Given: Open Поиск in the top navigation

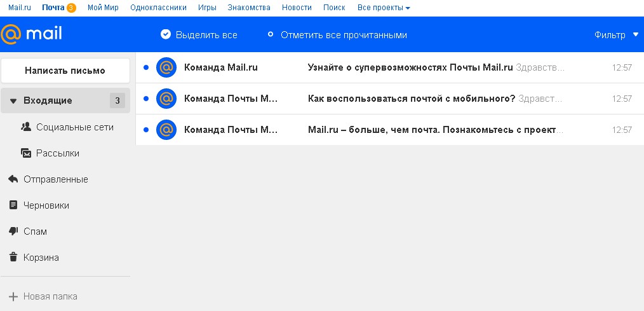Looking at the screenshot, I should coord(334,8).
